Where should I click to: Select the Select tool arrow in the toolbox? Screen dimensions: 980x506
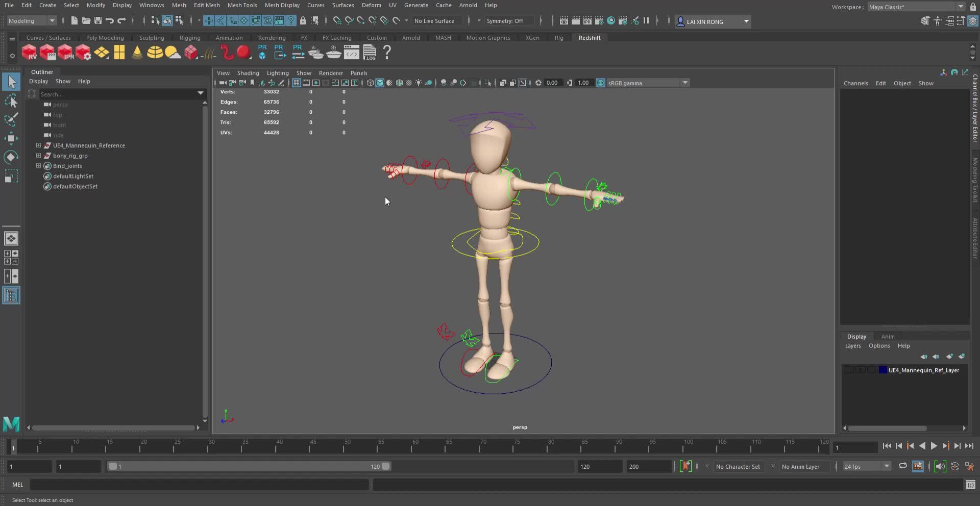11,82
